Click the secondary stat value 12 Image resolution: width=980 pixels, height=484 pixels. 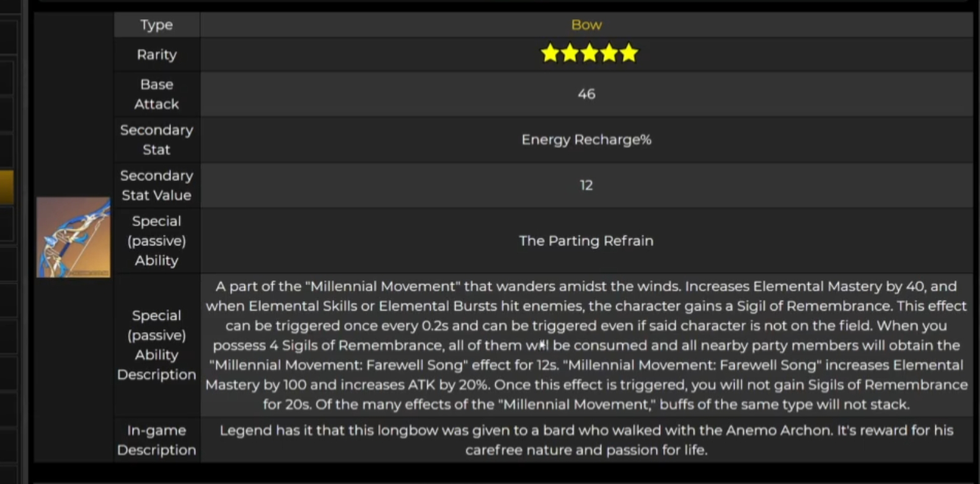[x=586, y=185]
